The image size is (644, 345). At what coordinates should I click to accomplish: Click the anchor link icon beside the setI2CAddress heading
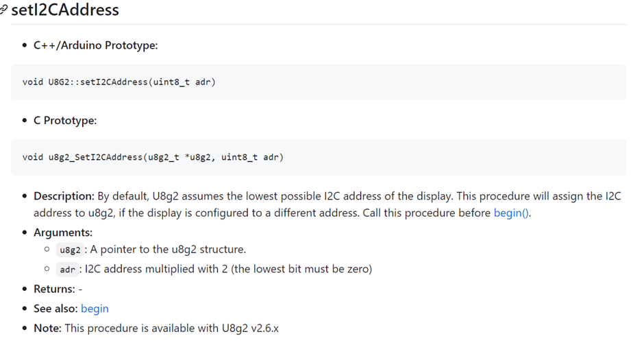(4, 10)
